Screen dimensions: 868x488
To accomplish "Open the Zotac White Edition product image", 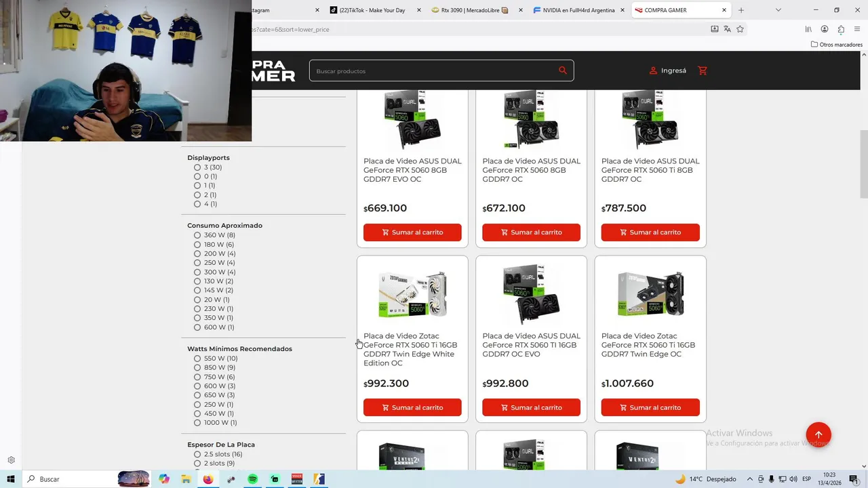I will [x=412, y=294].
